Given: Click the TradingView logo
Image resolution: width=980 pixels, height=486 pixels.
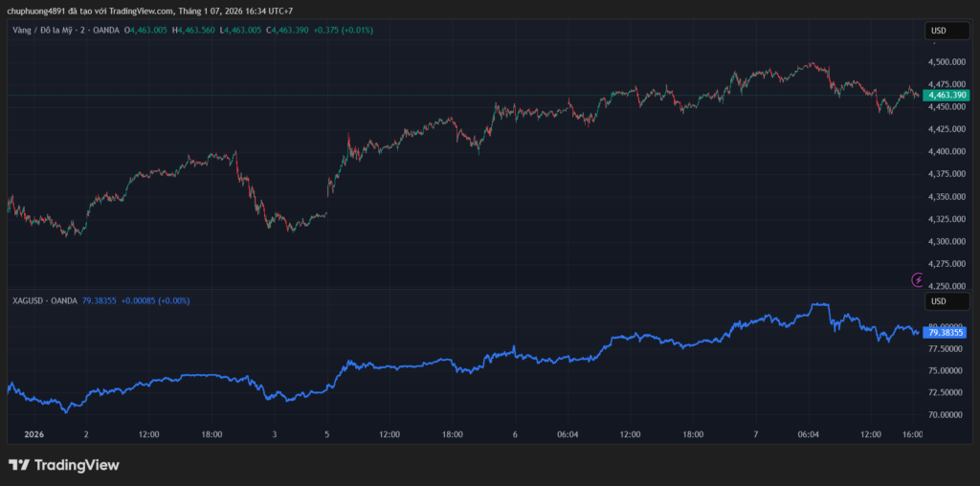Looking at the screenshot, I should 64,465.
